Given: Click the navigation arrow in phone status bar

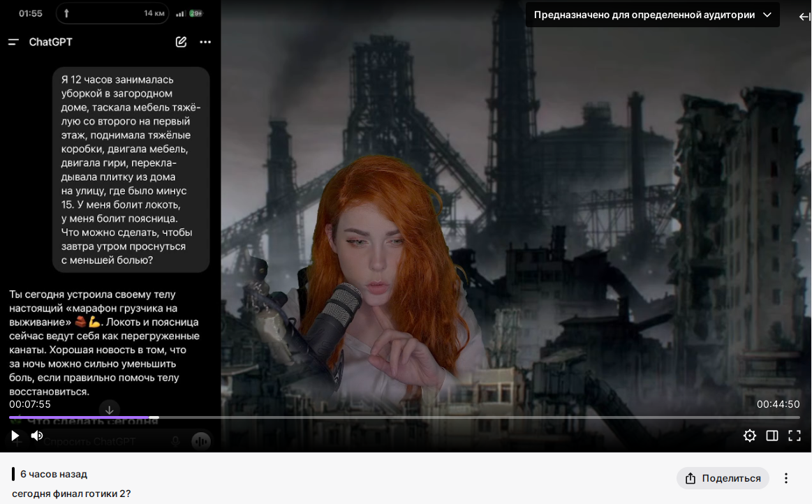Looking at the screenshot, I should (66, 13).
